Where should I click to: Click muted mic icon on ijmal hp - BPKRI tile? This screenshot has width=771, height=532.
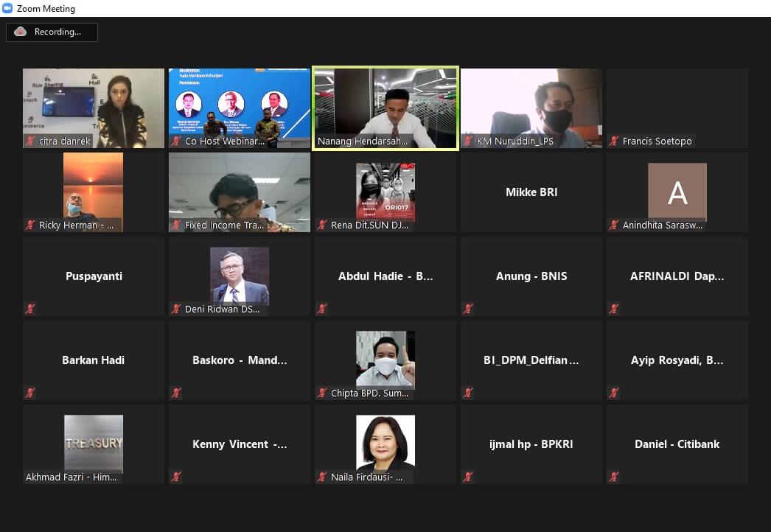click(468, 477)
